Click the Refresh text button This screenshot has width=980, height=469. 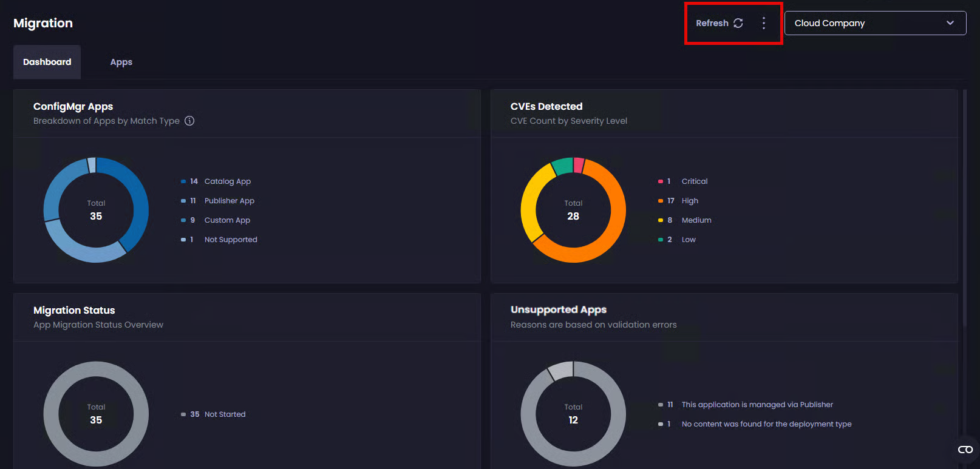pos(712,23)
